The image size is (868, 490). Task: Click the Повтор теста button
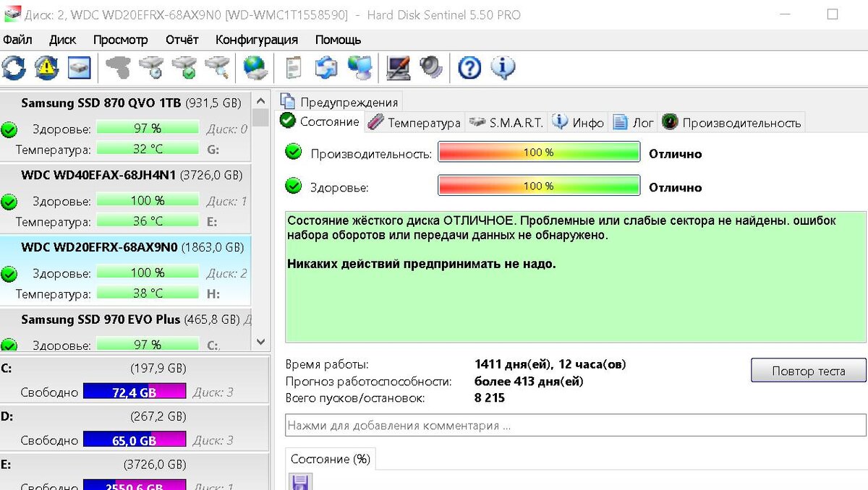808,371
